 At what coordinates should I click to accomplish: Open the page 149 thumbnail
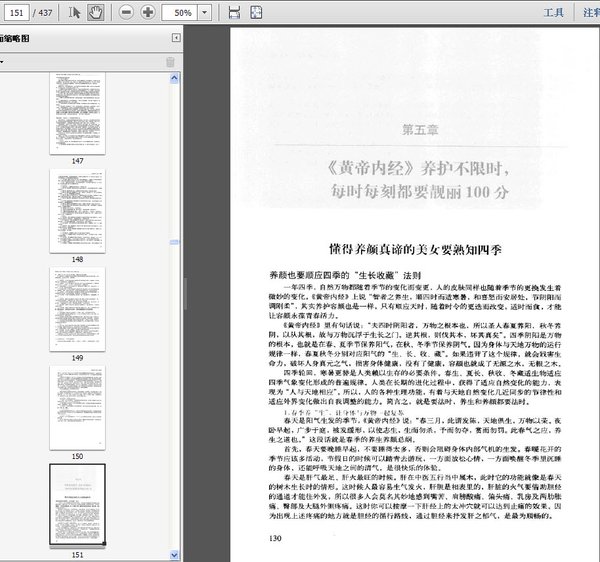click(77, 309)
